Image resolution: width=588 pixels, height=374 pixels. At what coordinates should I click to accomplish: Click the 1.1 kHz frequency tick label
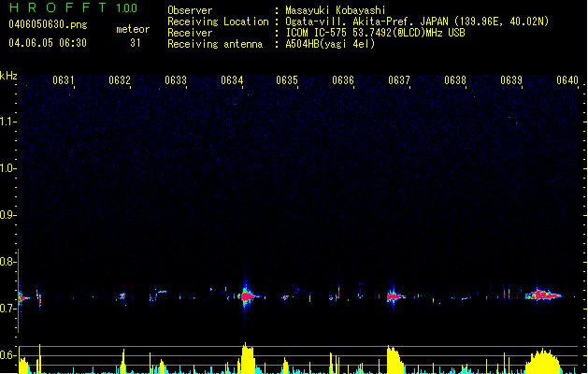(7, 122)
